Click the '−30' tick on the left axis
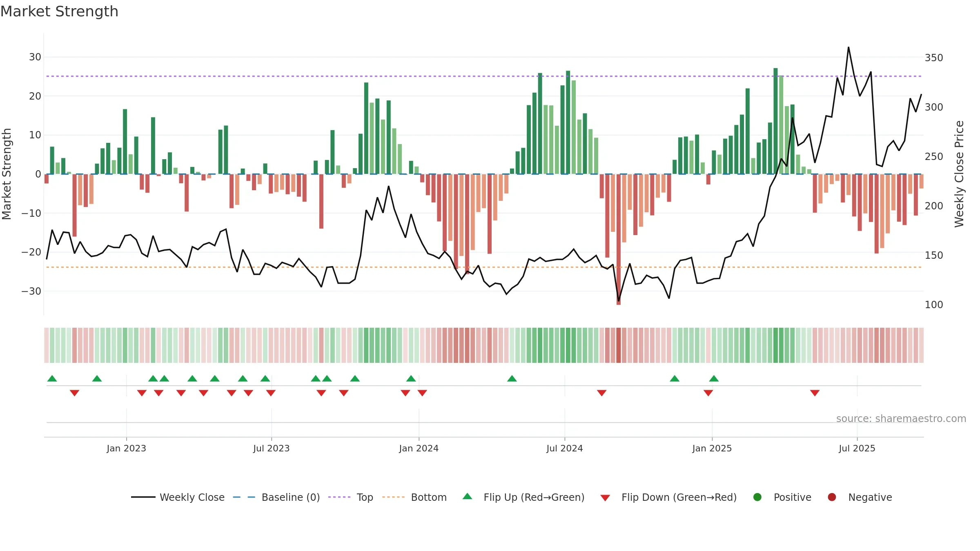980x551 pixels. (31, 291)
